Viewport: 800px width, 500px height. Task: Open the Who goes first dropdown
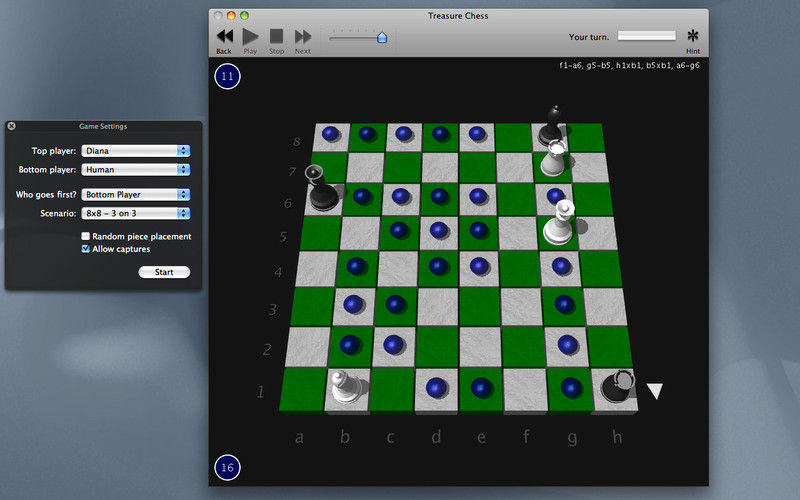pyautogui.click(x=136, y=194)
